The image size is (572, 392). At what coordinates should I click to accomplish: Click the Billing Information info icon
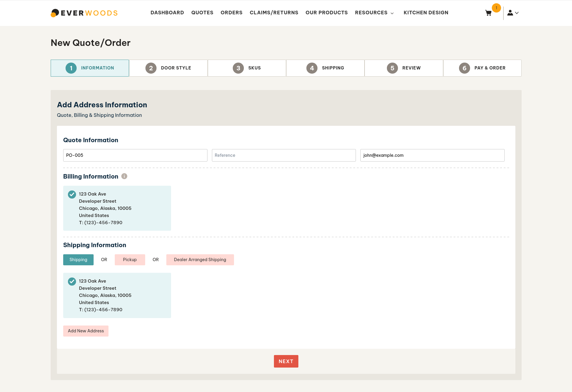[124, 176]
